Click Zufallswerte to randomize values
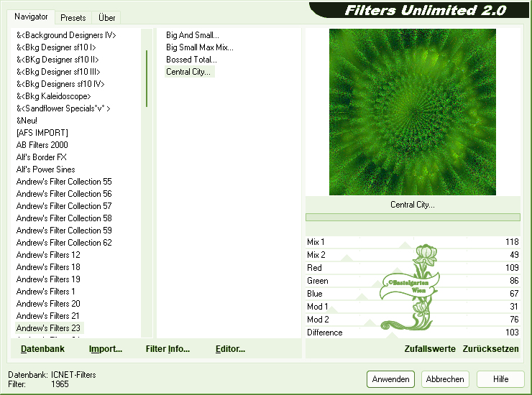Viewport: 532px width, 395px height. (430, 349)
